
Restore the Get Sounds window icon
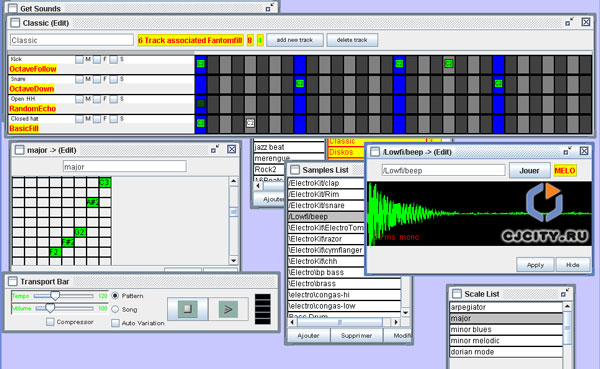click(x=270, y=7)
